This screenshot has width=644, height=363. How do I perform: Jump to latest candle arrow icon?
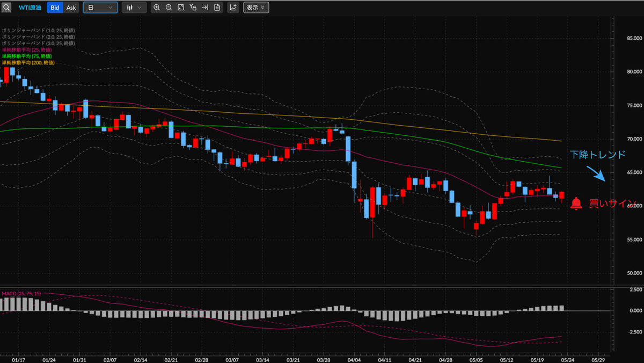(x=204, y=8)
